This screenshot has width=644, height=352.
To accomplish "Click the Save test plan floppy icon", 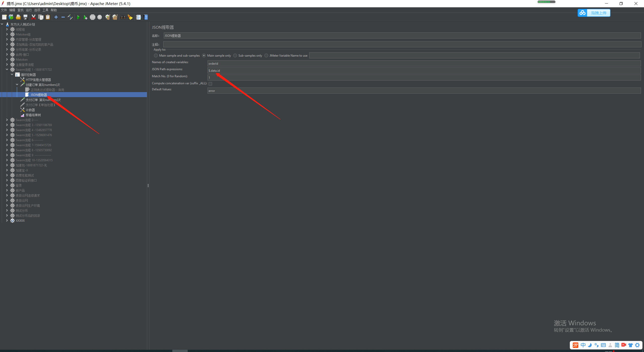I will (x=25, y=17).
